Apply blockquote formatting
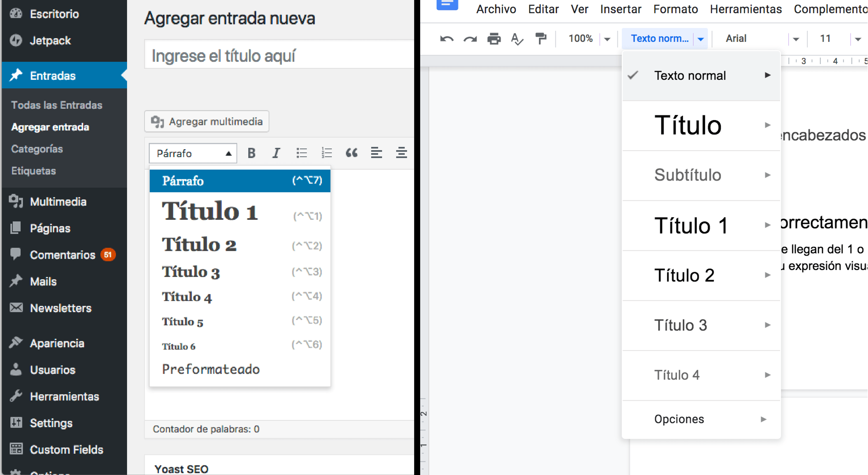 point(352,153)
